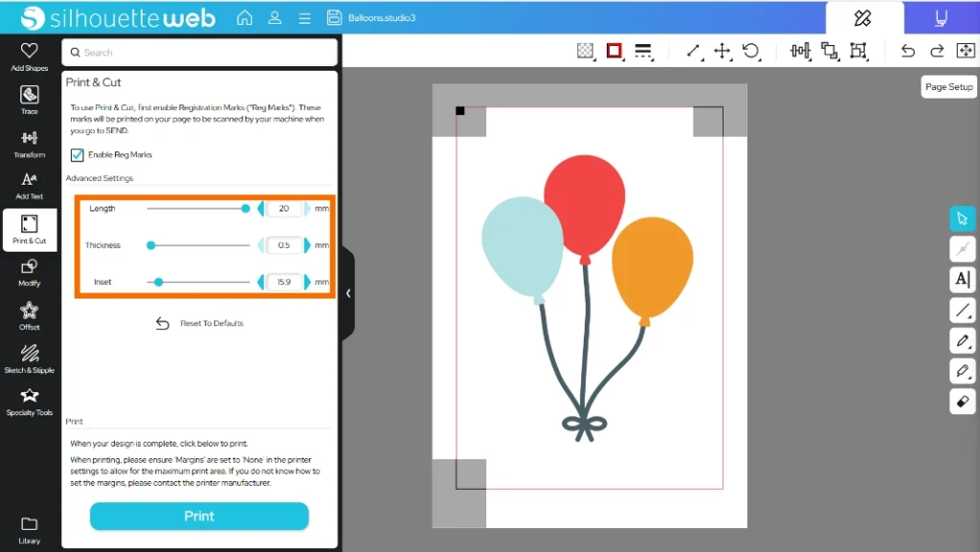Click the Thickness slider handle

(x=151, y=246)
